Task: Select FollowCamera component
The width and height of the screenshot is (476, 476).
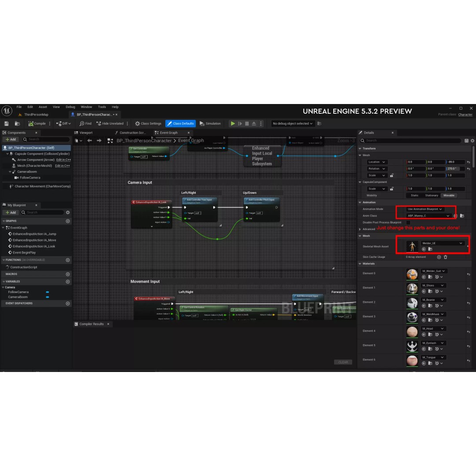Action: pos(30,178)
